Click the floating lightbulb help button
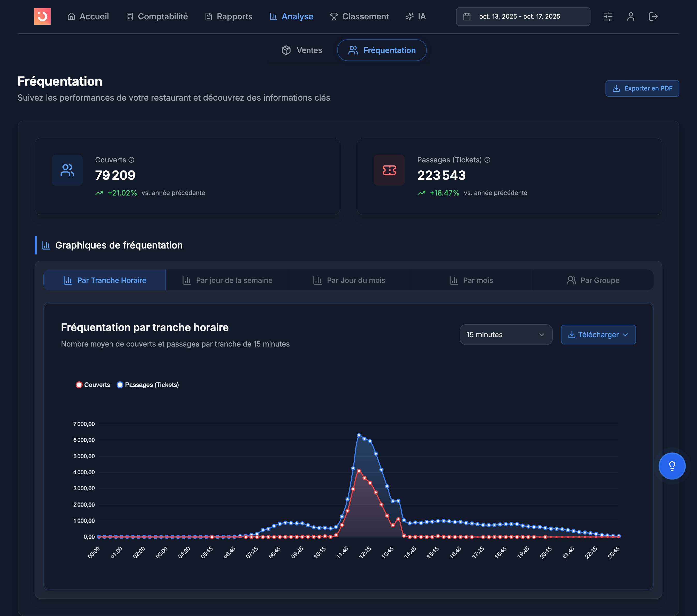697x616 pixels. click(672, 466)
